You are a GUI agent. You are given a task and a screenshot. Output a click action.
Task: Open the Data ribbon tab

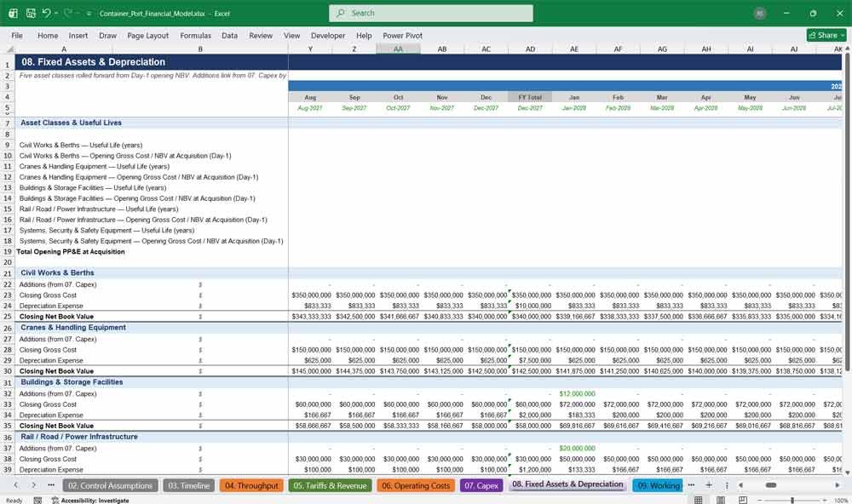(229, 35)
